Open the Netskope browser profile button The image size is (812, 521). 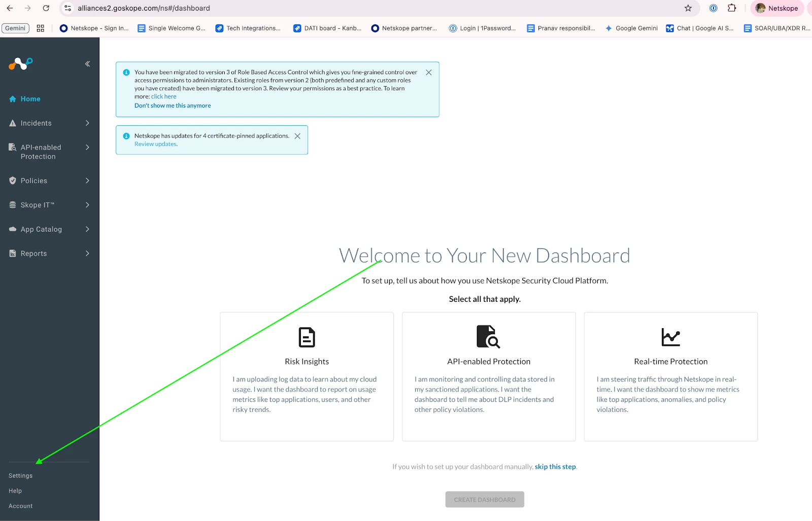pos(777,8)
